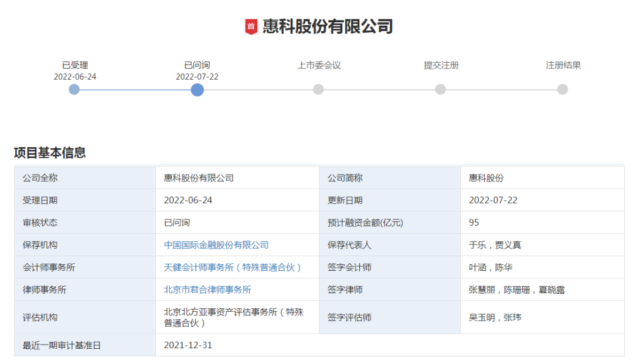Select the page title 惠科股份有限公司
The width and height of the screenshot is (633, 364).
[x=328, y=26]
